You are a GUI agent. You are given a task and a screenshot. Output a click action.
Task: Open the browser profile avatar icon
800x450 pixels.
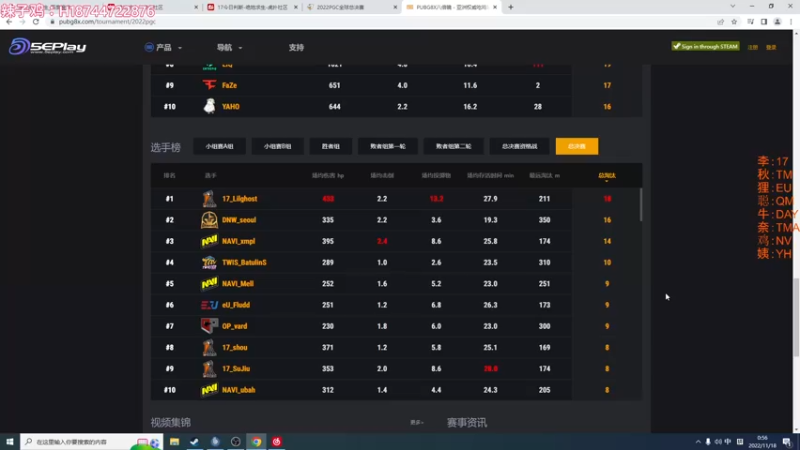click(778, 22)
